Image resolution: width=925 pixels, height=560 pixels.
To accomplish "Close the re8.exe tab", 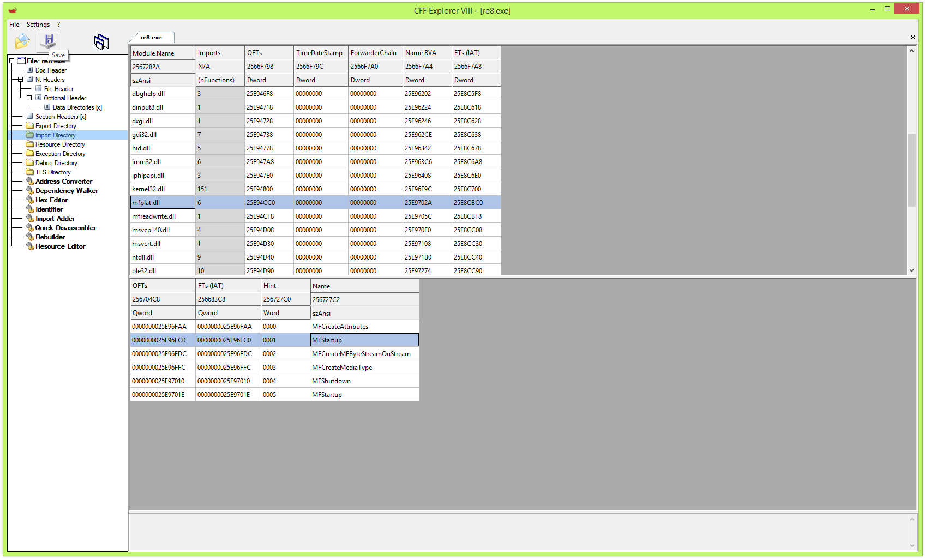I will pos(912,37).
